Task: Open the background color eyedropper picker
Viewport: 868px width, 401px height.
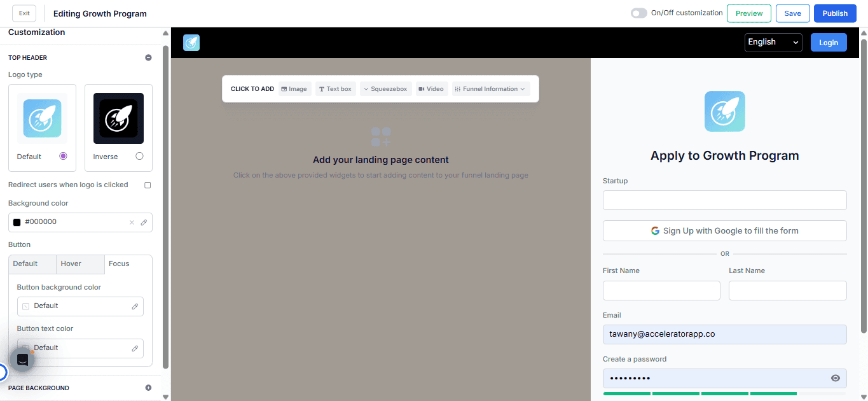Action: click(144, 222)
